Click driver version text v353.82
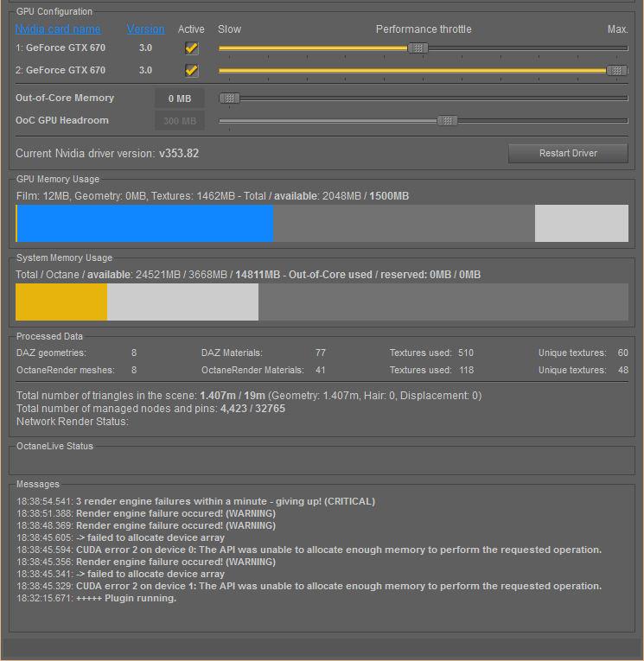Screen dimensions: 644x661 pyautogui.click(x=179, y=154)
